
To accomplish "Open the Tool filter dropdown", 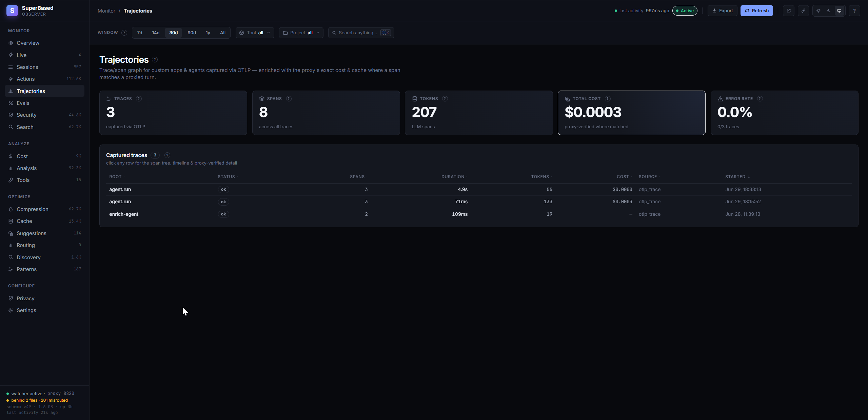I will [x=255, y=33].
